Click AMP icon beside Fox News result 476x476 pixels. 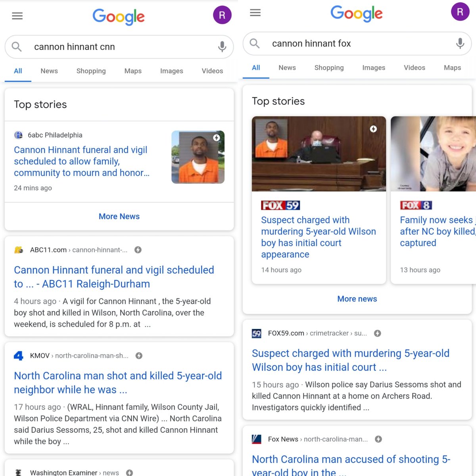378,439
